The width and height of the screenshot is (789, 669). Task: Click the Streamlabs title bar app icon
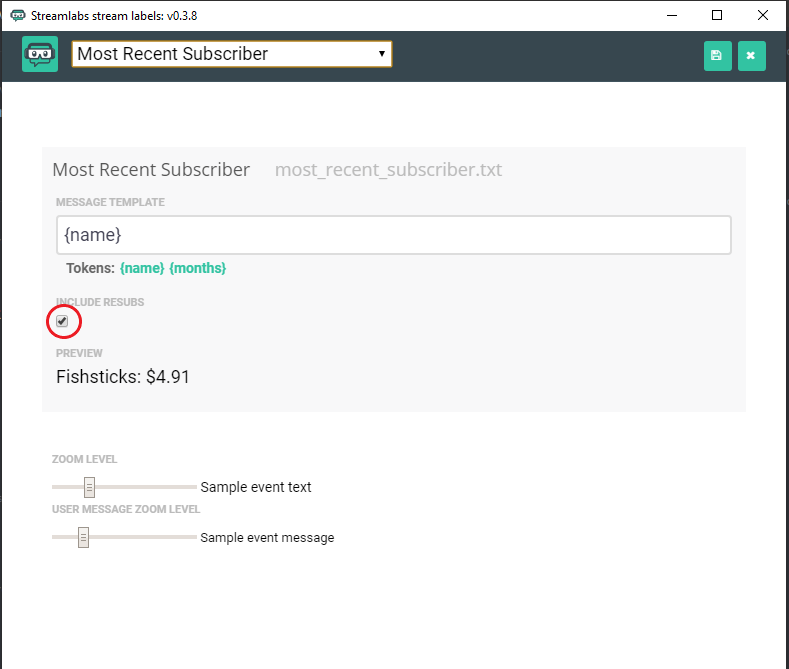click(18, 16)
